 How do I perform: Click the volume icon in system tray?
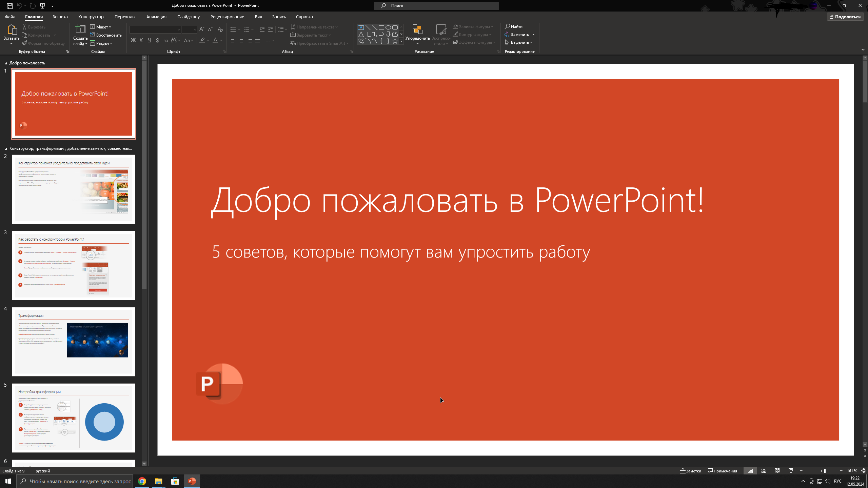827,481
